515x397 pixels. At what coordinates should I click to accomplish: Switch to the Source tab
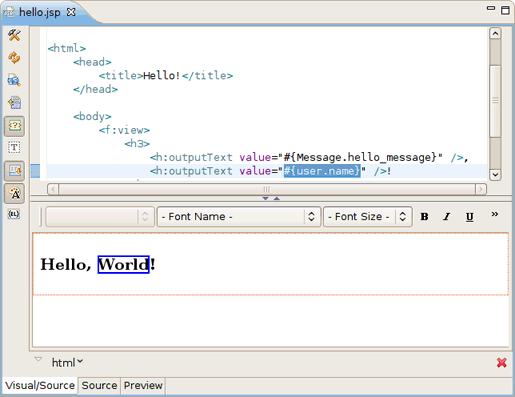pyautogui.click(x=99, y=385)
